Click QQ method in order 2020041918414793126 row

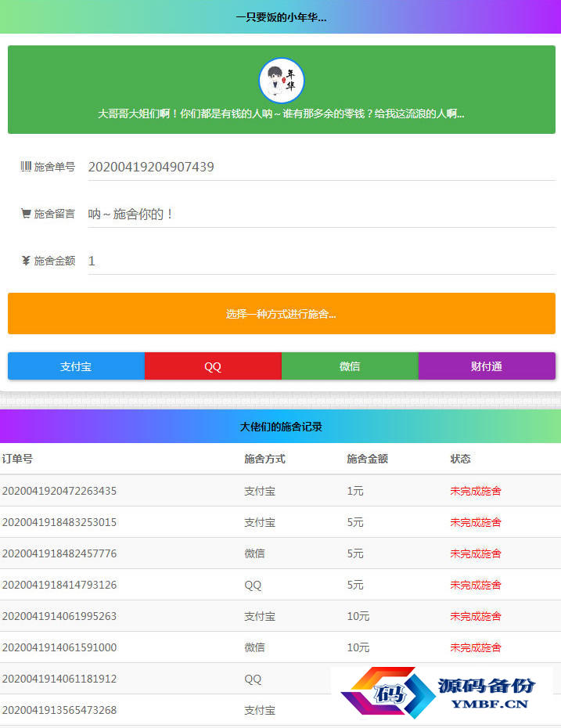(253, 585)
